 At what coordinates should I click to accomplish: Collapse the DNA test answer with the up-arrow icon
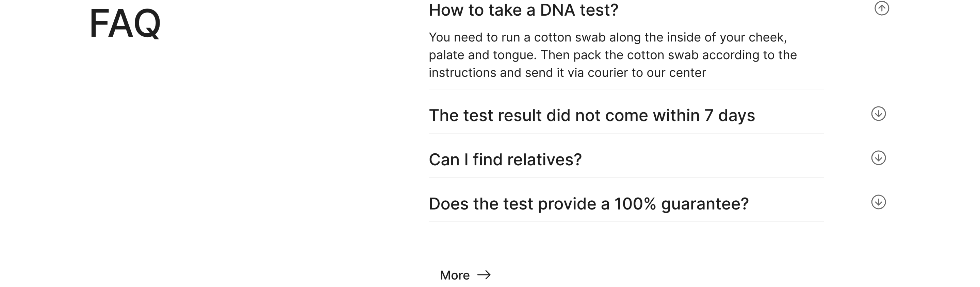point(881,8)
